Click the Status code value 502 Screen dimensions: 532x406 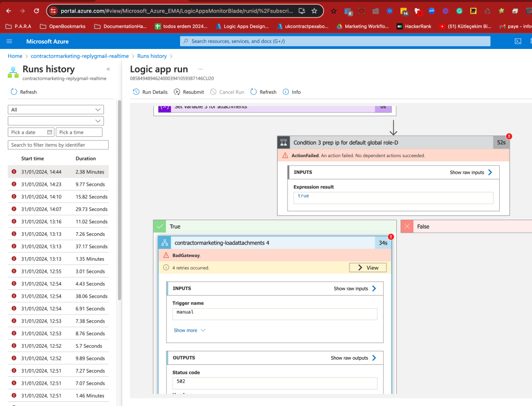275,383
